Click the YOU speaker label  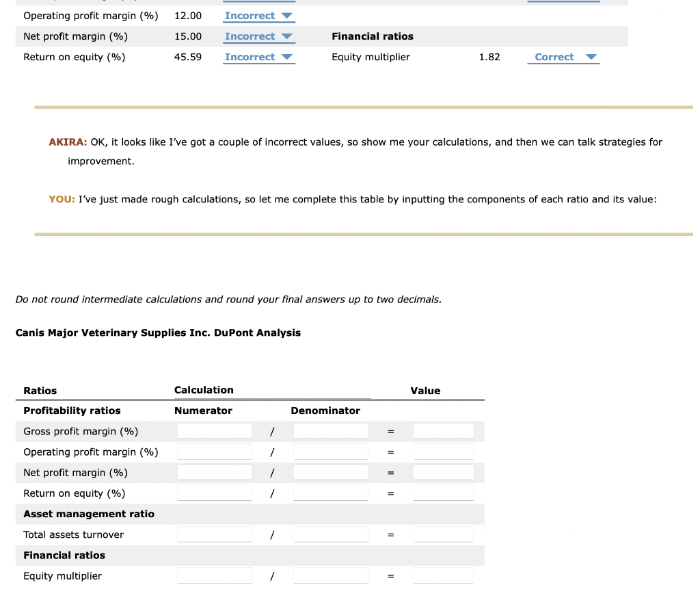click(x=62, y=199)
